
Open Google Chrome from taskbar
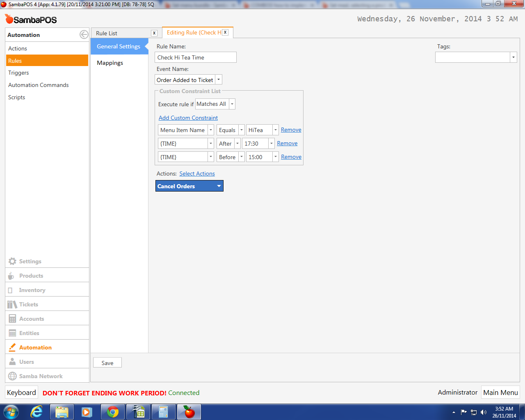[x=113, y=412]
